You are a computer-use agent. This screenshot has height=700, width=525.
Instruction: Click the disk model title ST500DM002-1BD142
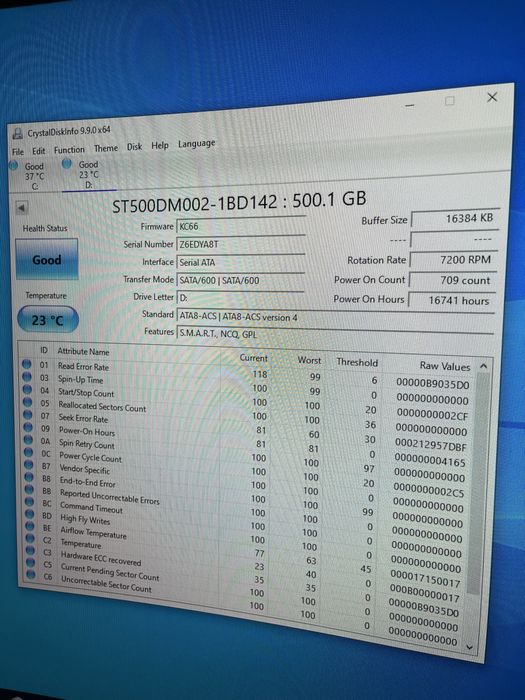coord(195,204)
